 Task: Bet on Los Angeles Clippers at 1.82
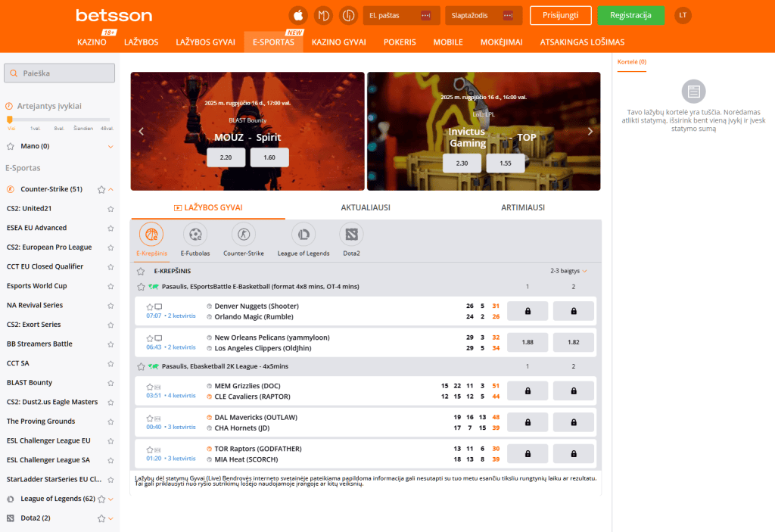click(x=574, y=342)
